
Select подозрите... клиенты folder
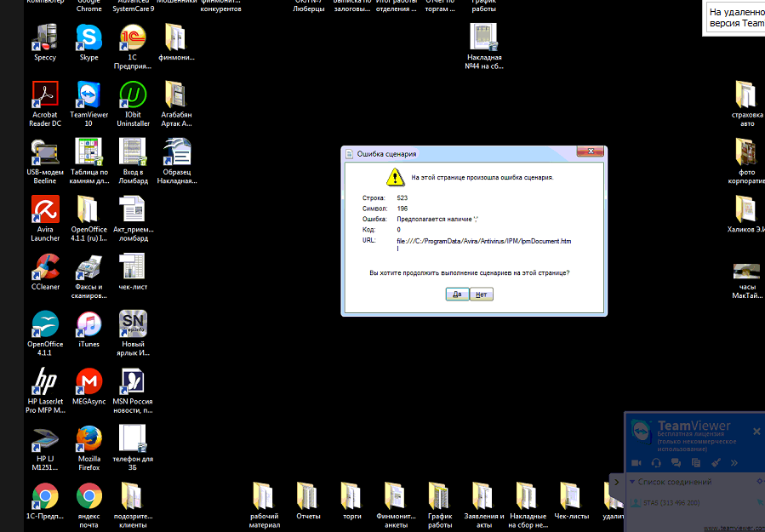(133, 506)
